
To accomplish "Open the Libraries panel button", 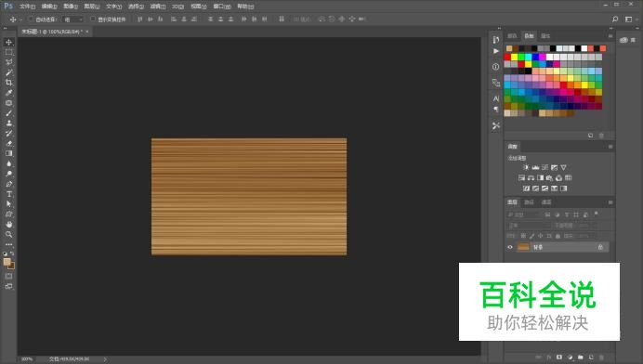I will 627,40.
